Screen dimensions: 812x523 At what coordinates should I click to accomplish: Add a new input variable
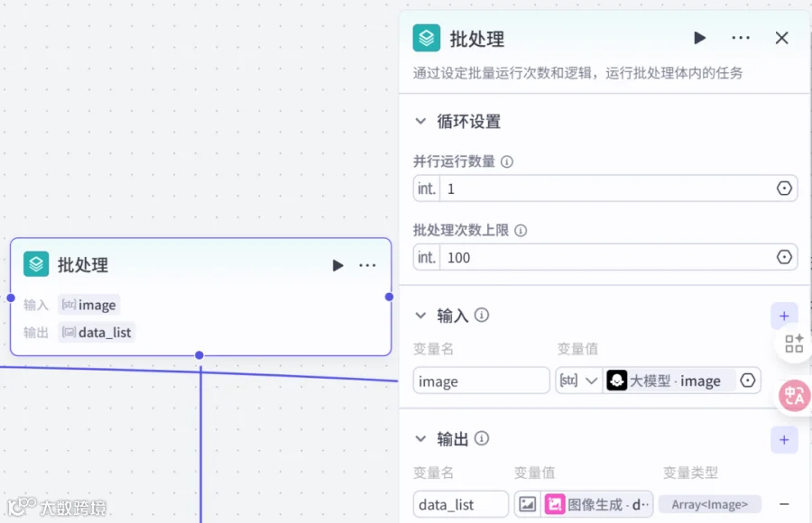[784, 316]
